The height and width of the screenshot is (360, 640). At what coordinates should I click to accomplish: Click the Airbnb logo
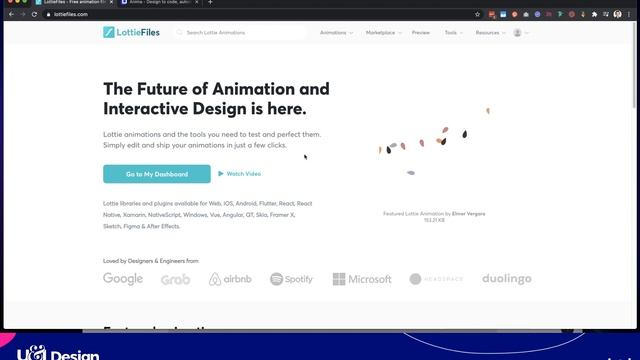coord(230,279)
